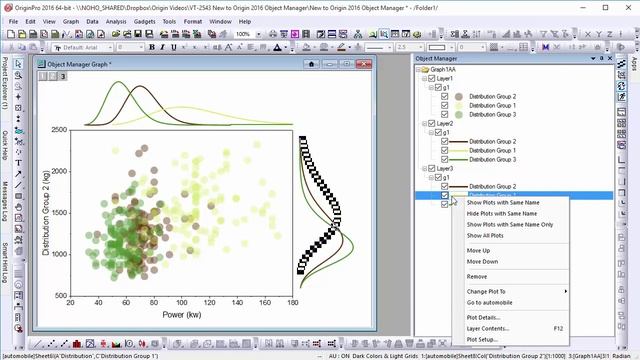Select the Line drawing tool in left toolbar
Viewport: 640px width, 360px height.
click(x=18, y=185)
